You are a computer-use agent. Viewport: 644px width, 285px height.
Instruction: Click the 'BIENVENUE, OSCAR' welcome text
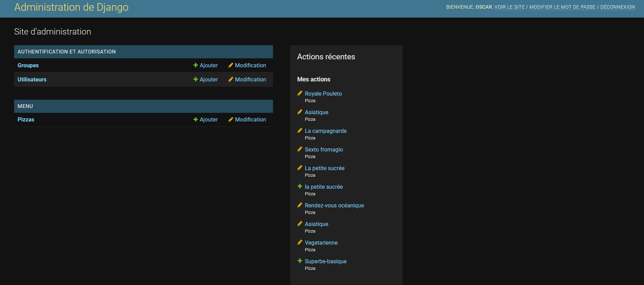(469, 7)
